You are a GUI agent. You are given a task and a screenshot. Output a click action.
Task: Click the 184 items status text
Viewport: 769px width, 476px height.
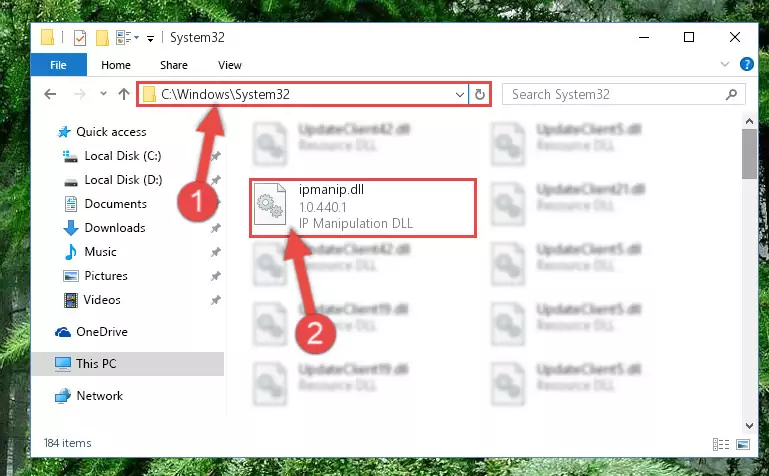point(67,443)
